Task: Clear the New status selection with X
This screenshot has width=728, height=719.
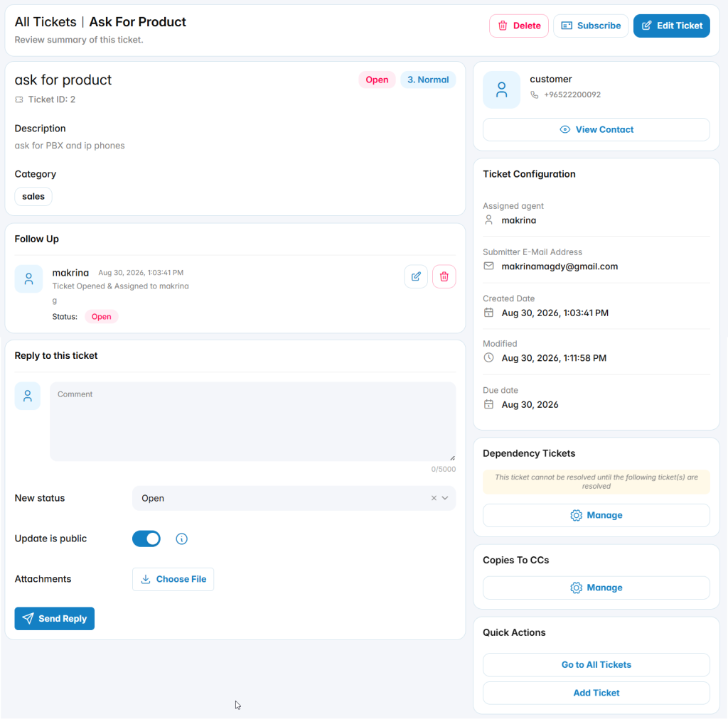Action: [434, 498]
